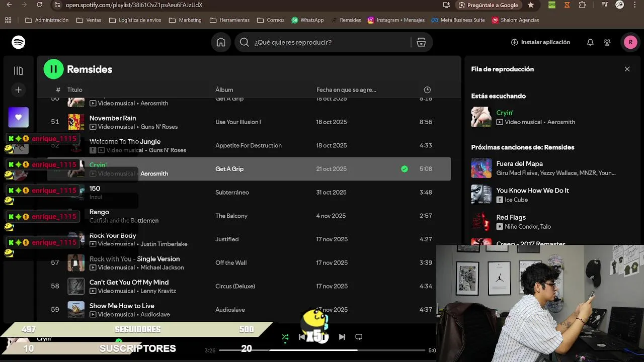This screenshot has height=362, width=644.
Task: Open Circus (Deluxe) album link
Action: 235,287
